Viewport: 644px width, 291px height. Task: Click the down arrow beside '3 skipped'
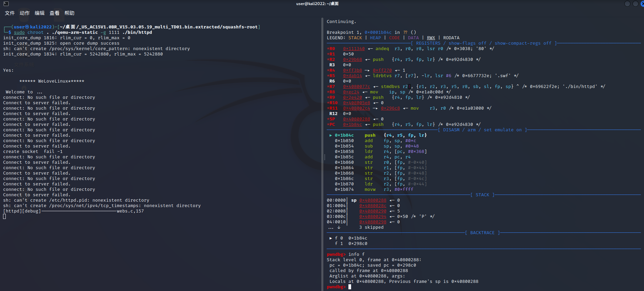[x=339, y=227]
